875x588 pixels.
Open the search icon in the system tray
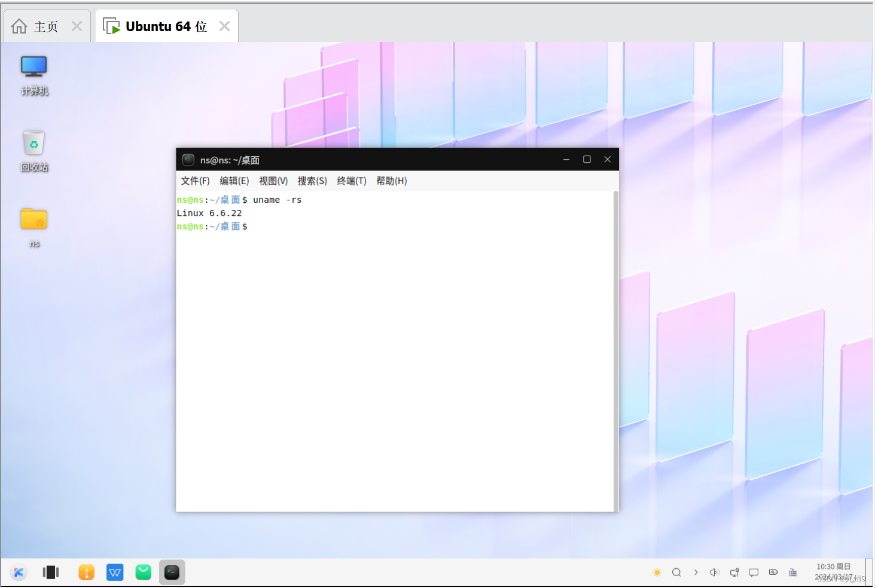click(x=676, y=572)
